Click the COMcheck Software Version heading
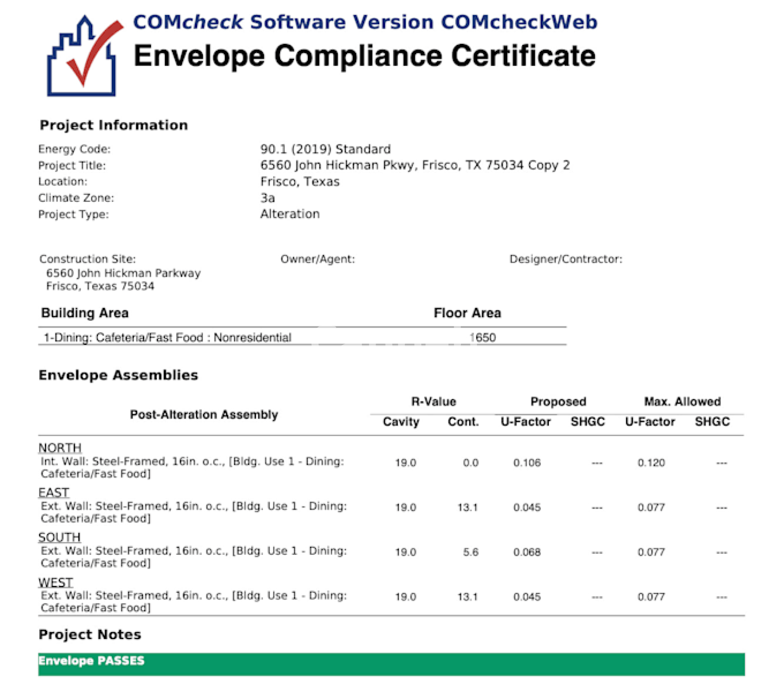Image resolution: width=784 pixels, height=684 pixels. coord(365,22)
